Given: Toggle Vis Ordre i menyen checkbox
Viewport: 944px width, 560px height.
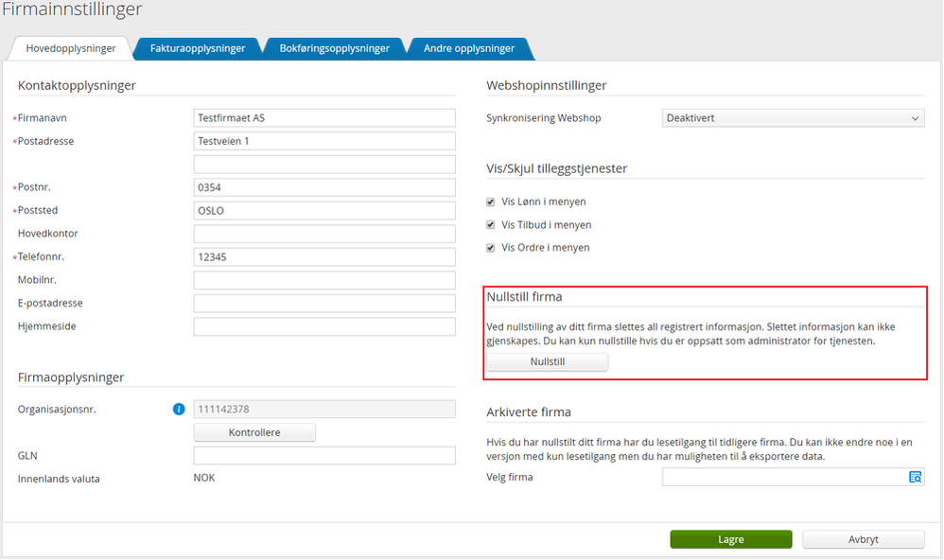Looking at the screenshot, I should 490,248.
